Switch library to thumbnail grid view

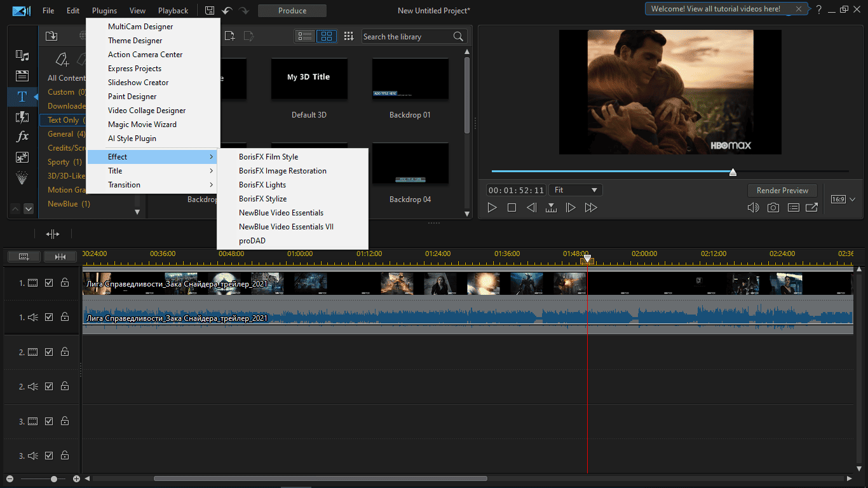point(326,36)
